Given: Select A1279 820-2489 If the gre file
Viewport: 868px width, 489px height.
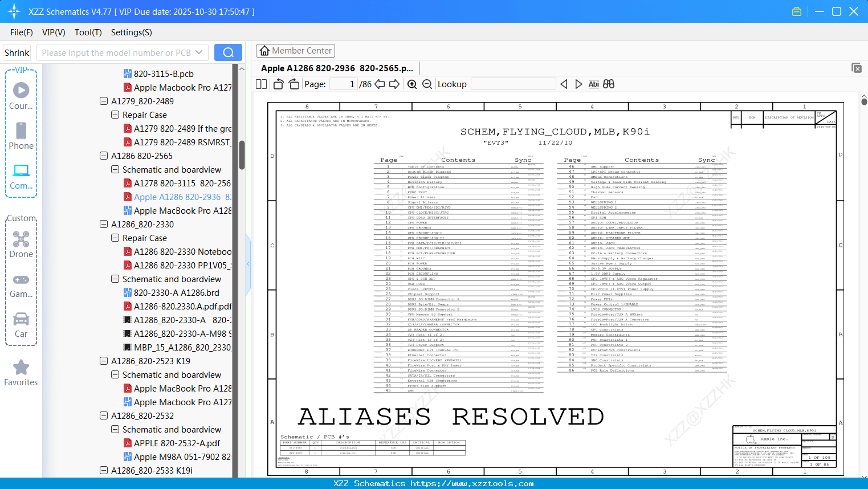Looking at the screenshot, I should point(177,128).
